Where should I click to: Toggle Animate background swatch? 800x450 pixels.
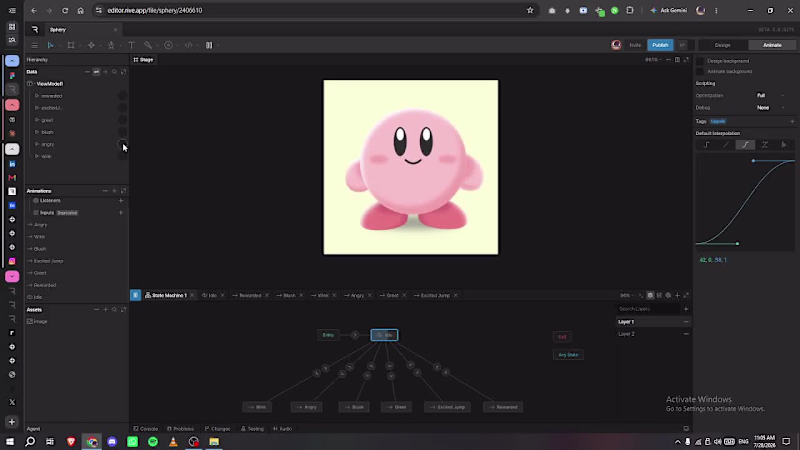700,71
